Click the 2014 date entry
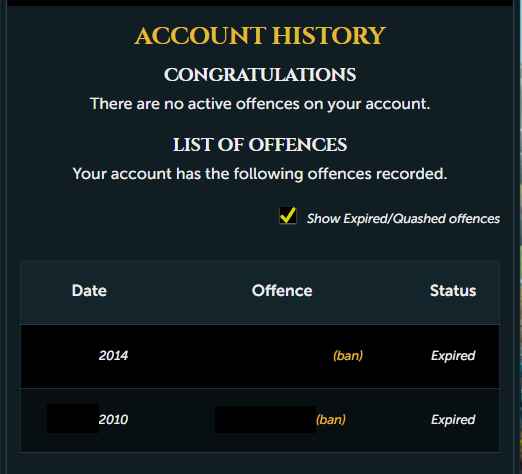 click(113, 356)
